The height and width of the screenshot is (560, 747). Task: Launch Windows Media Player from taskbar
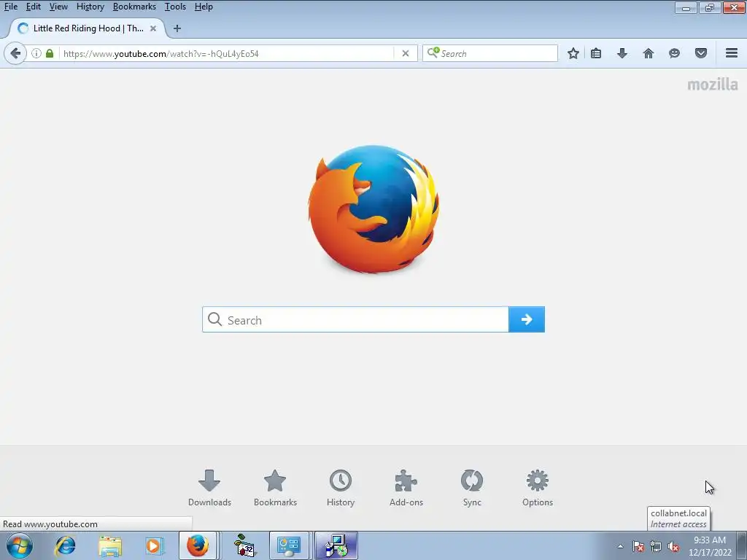(x=155, y=545)
